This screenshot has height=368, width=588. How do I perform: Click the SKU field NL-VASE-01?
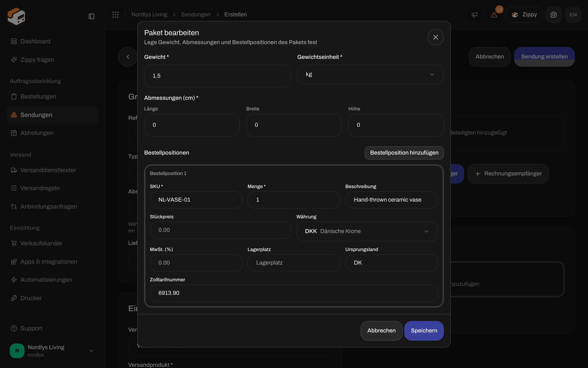tap(196, 200)
